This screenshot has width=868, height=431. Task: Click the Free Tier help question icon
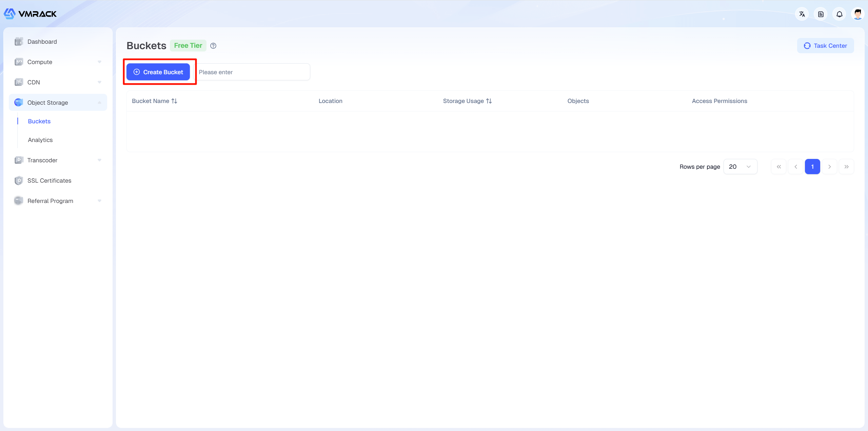click(x=213, y=46)
